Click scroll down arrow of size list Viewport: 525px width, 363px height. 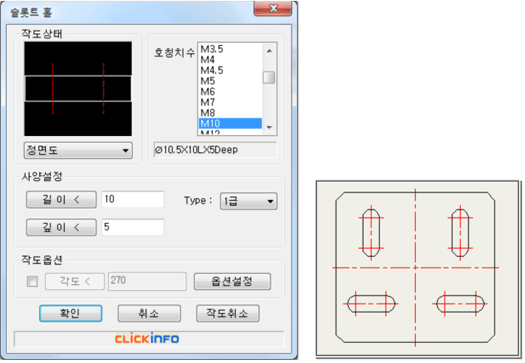point(269,127)
